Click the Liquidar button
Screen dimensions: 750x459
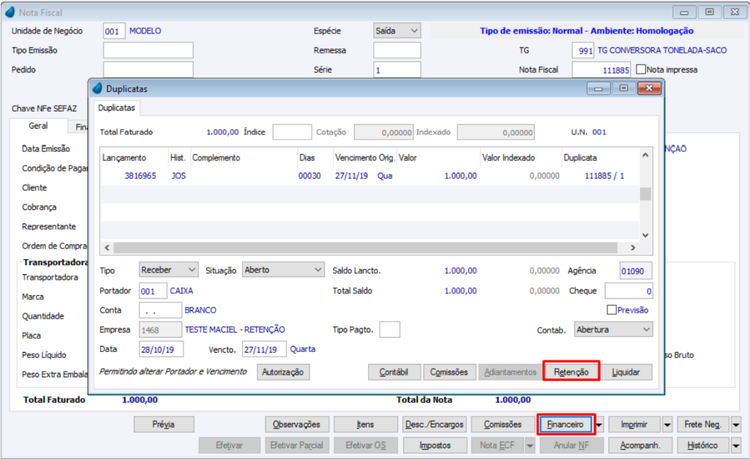click(x=626, y=372)
